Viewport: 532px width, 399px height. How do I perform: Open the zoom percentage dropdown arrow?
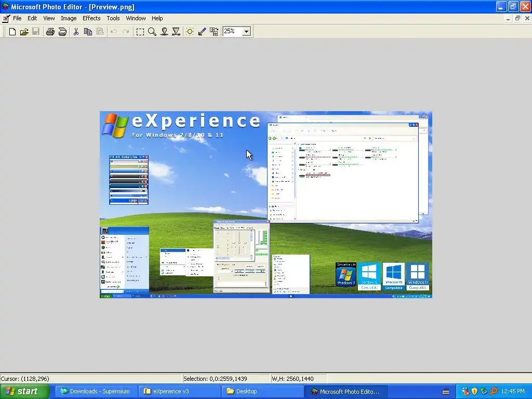tap(247, 32)
